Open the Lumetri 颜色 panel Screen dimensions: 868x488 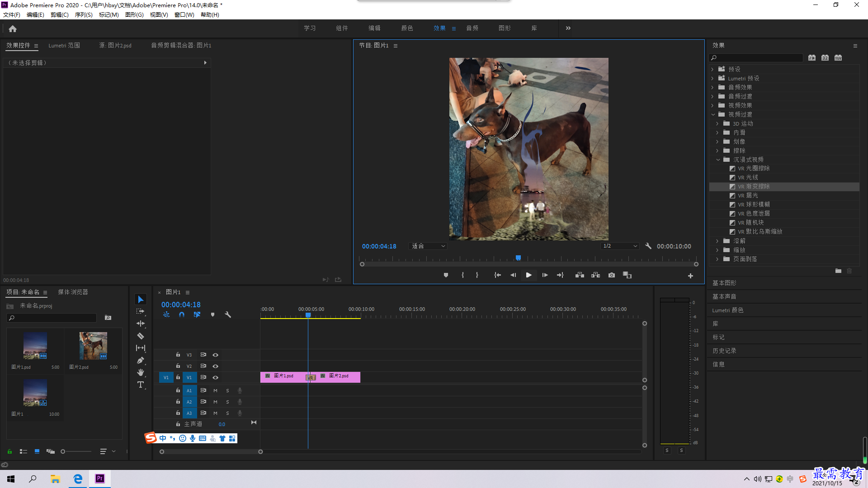click(728, 310)
